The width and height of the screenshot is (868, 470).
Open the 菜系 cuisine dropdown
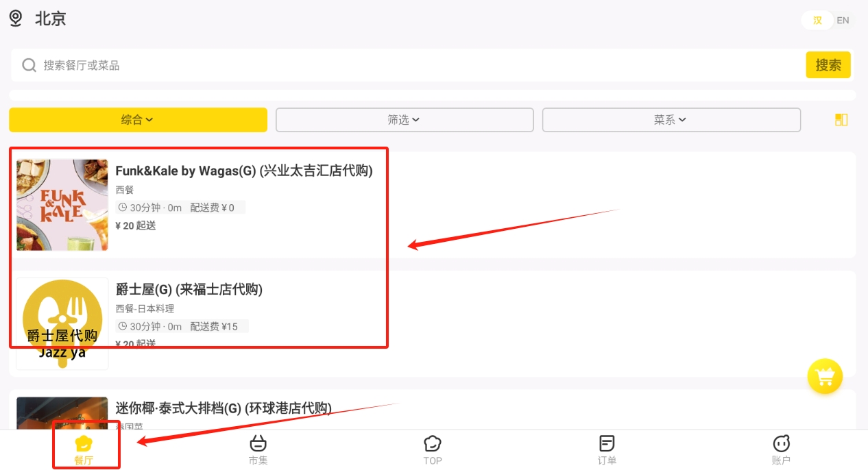671,120
